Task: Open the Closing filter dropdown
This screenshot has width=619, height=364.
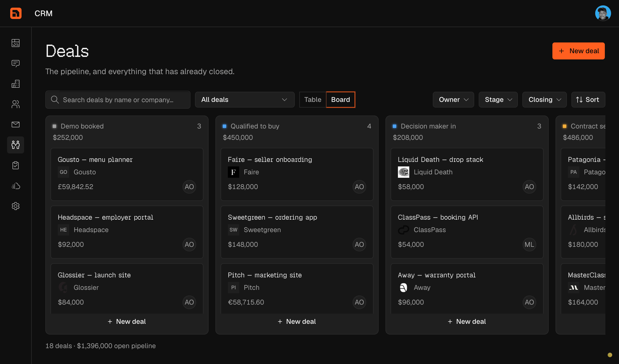Action: (544, 100)
